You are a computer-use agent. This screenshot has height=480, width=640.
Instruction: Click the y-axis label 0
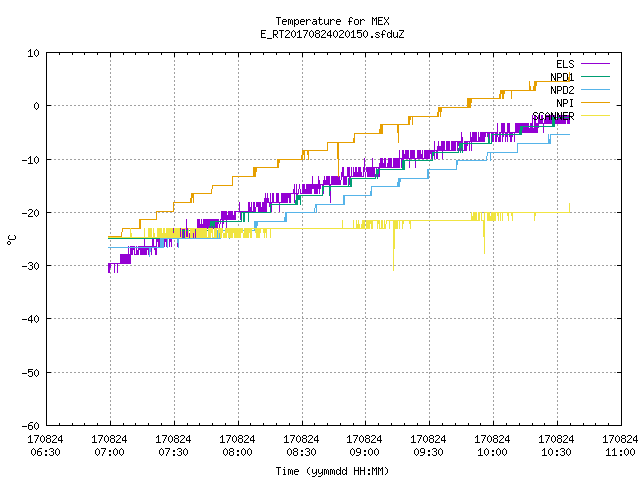pyautogui.click(x=37, y=106)
